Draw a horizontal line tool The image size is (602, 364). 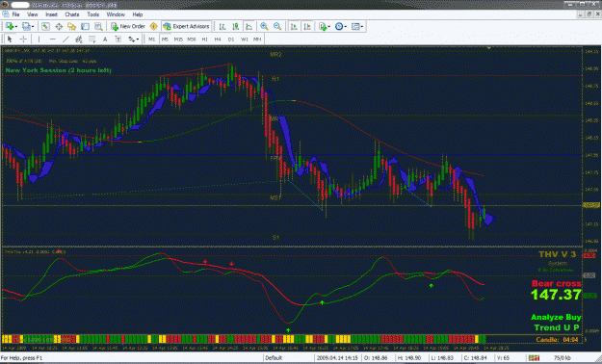tap(53, 39)
